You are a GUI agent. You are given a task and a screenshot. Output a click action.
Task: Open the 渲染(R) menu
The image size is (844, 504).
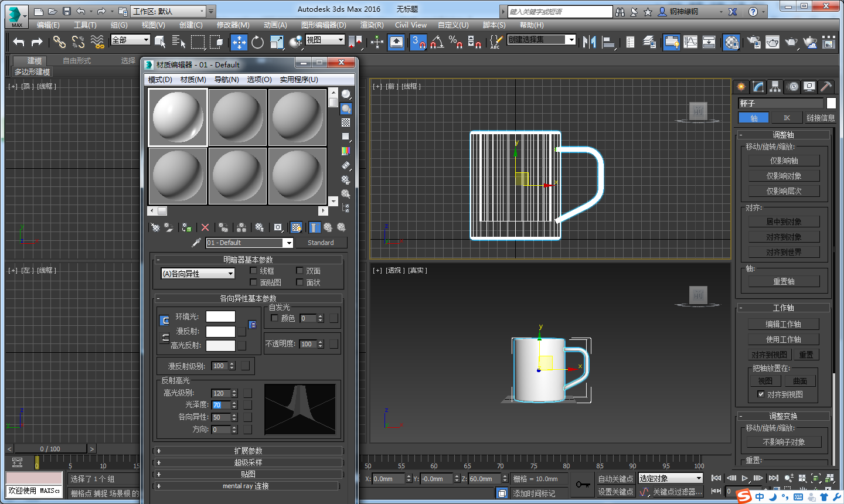pyautogui.click(x=372, y=25)
